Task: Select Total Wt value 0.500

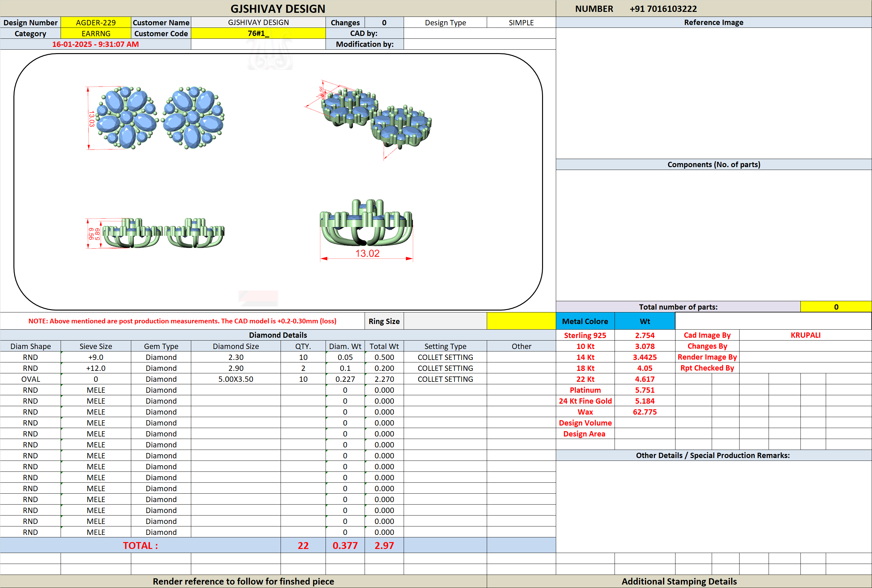Action: point(384,357)
